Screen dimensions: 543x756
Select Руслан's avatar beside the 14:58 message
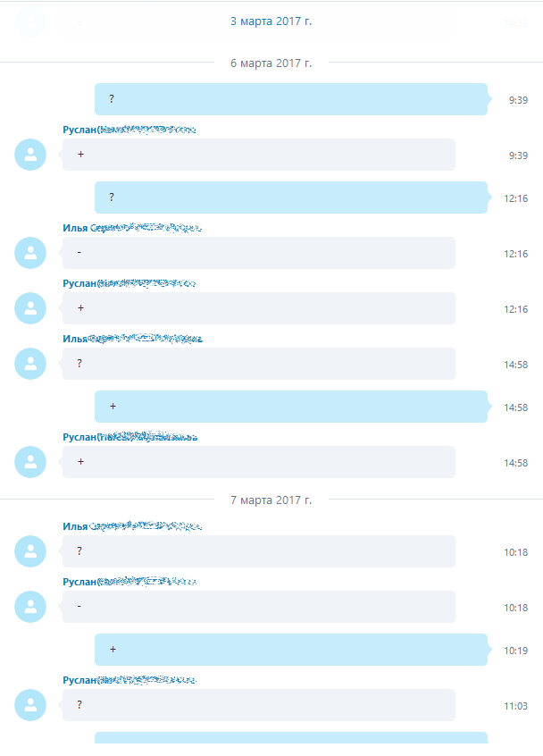[x=30, y=462]
